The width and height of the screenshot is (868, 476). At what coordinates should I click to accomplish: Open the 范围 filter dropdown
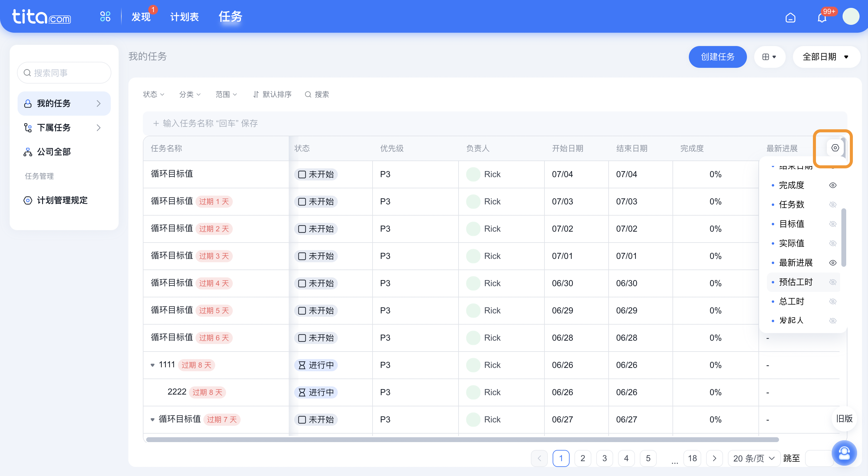tap(226, 94)
